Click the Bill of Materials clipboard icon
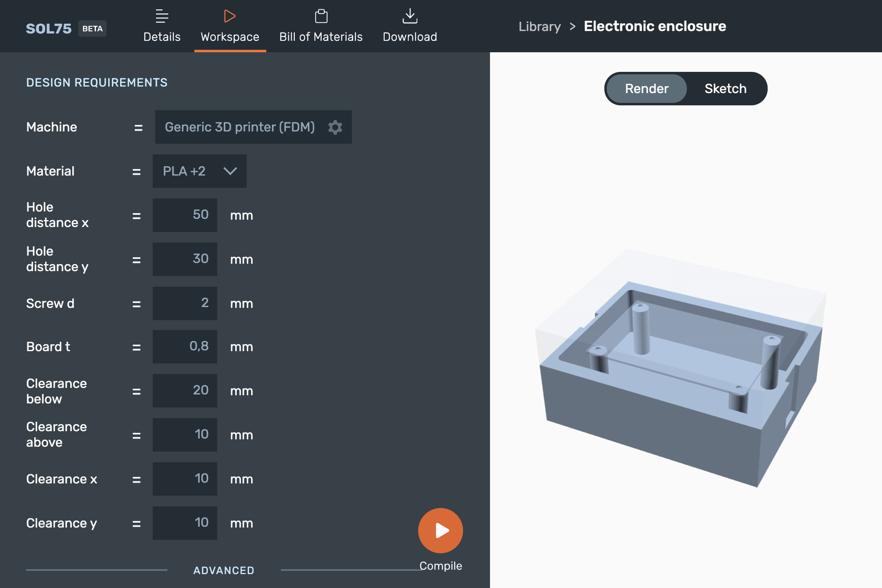 pyautogui.click(x=321, y=16)
